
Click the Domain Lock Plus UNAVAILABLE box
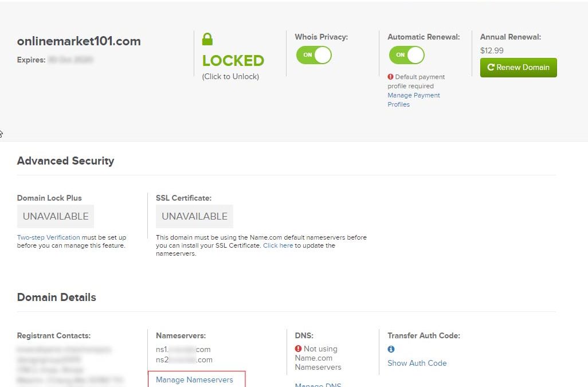[x=56, y=216]
